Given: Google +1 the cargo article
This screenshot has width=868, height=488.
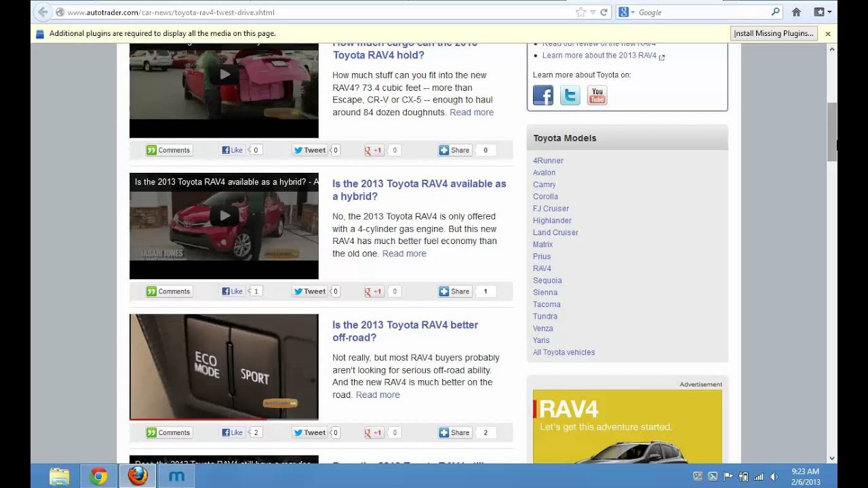Looking at the screenshot, I should point(374,150).
